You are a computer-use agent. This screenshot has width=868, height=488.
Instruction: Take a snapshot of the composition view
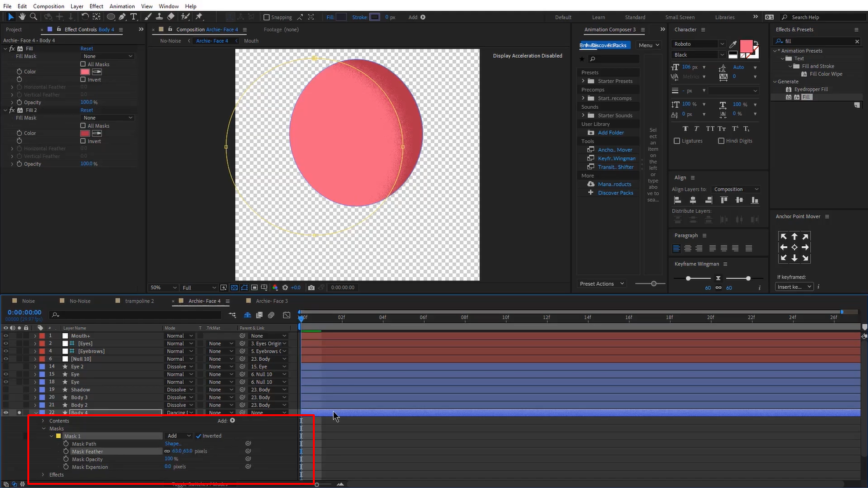(x=312, y=287)
